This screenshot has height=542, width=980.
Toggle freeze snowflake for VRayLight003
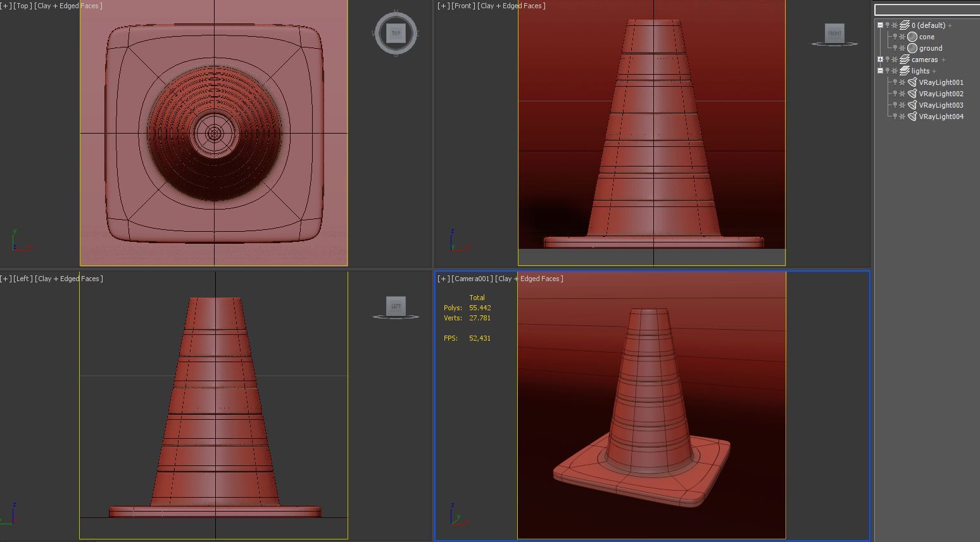click(902, 105)
